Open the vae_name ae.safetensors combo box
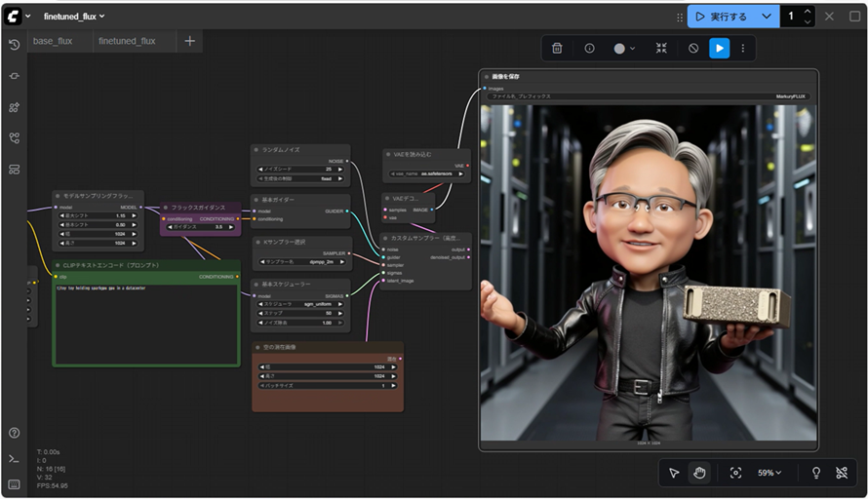 click(425, 173)
